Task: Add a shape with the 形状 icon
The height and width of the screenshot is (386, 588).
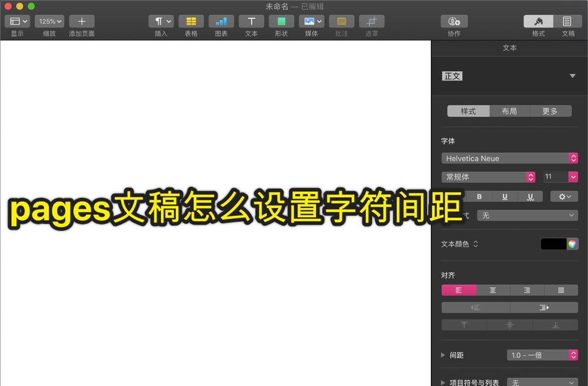Action: pyautogui.click(x=281, y=21)
